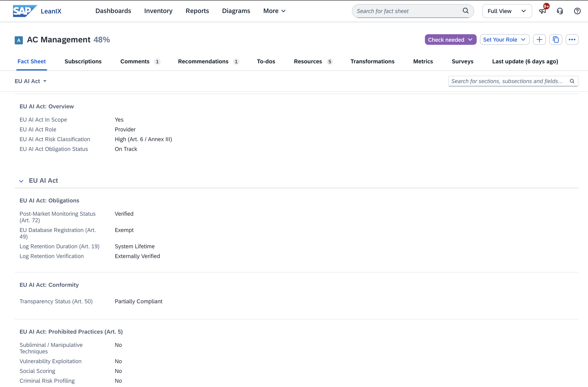Switch to the Recommendations tab

tap(209, 62)
